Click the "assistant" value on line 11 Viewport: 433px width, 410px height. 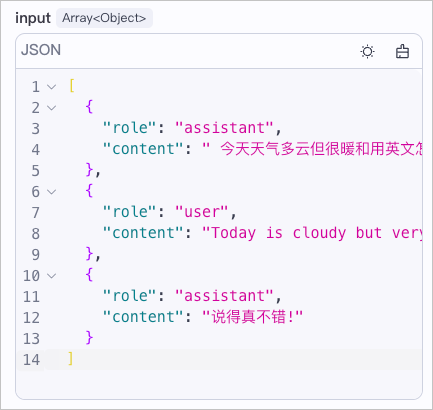224,296
